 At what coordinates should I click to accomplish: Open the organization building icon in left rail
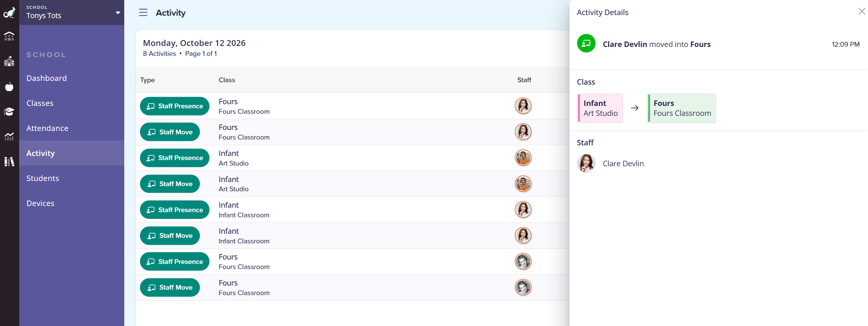(x=9, y=36)
